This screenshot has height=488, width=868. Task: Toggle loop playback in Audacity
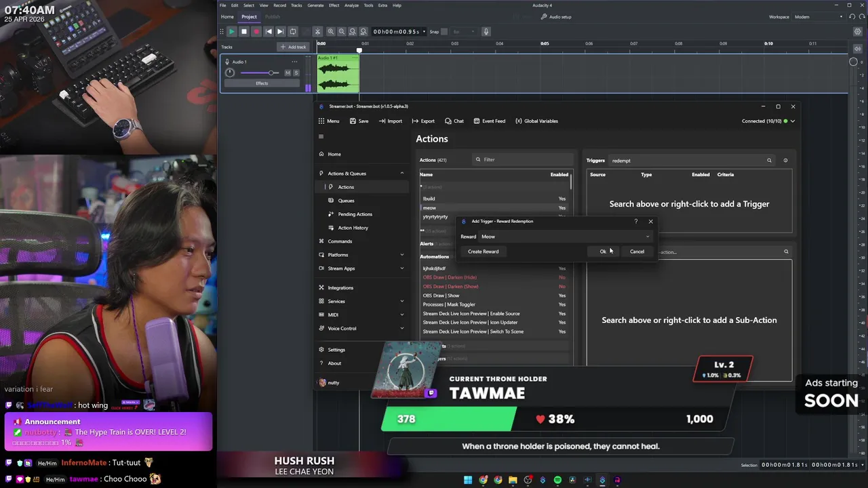(x=293, y=31)
